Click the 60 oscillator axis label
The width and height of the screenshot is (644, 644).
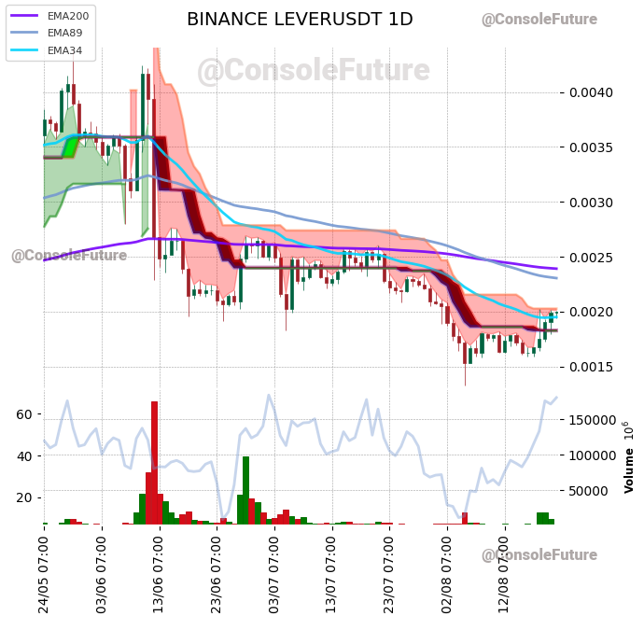tap(24, 414)
